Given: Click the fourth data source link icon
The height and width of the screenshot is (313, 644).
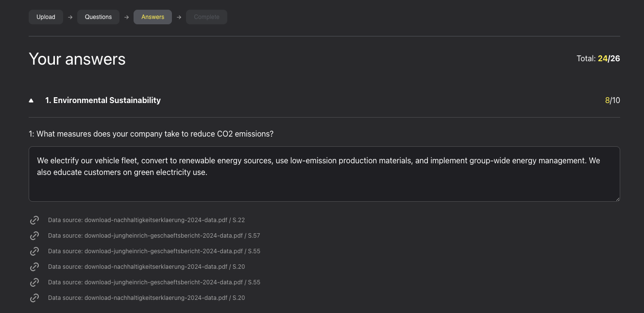Looking at the screenshot, I should pos(34,267).
